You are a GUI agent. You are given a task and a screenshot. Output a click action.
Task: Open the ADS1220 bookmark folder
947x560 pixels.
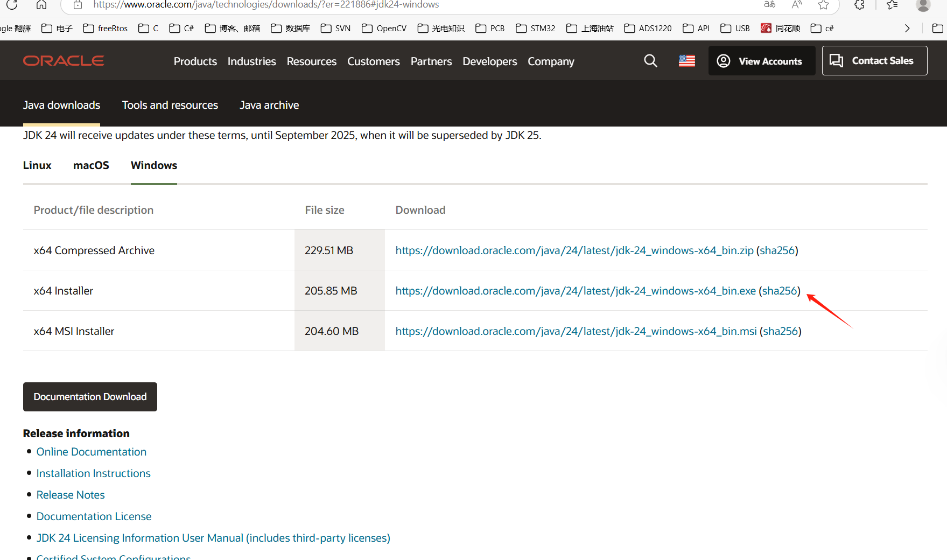click(648, 28)
